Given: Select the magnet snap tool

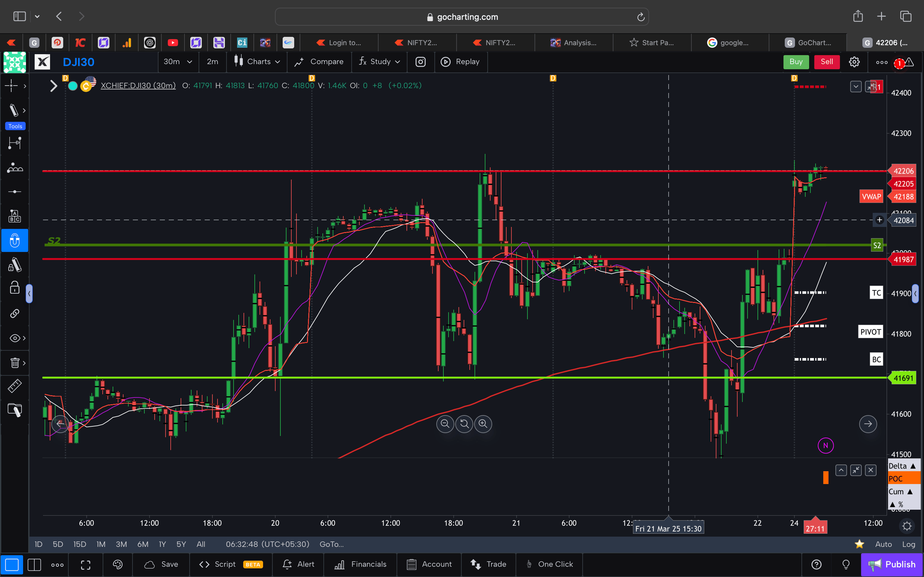Looking at the screenshot, I should click(15, 240).
